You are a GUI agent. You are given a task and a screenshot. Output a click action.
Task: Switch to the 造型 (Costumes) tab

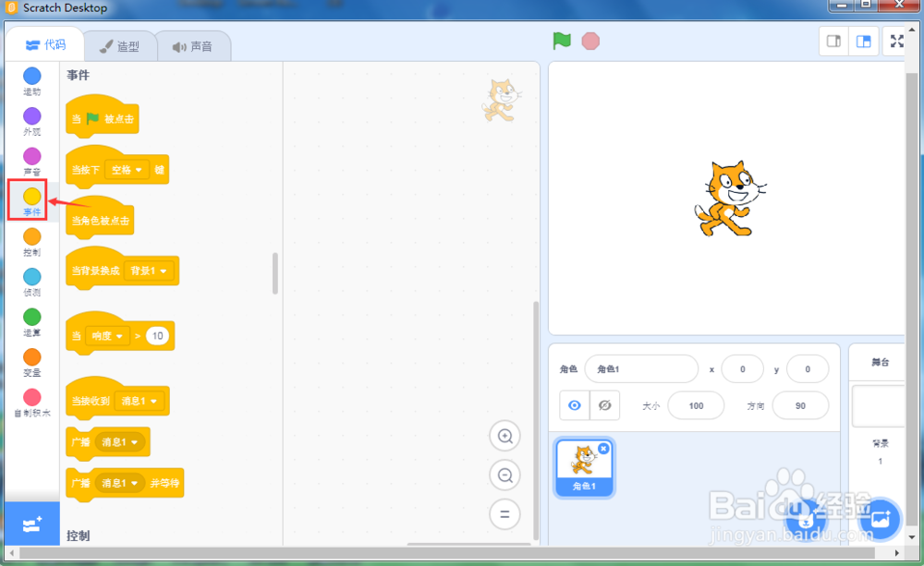click(120, 44)
